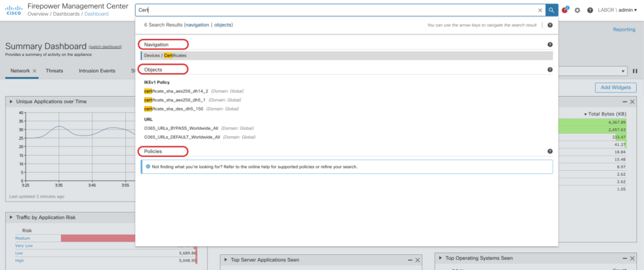
Task: Clear the search field with X
Action: (x=540, y=10)
